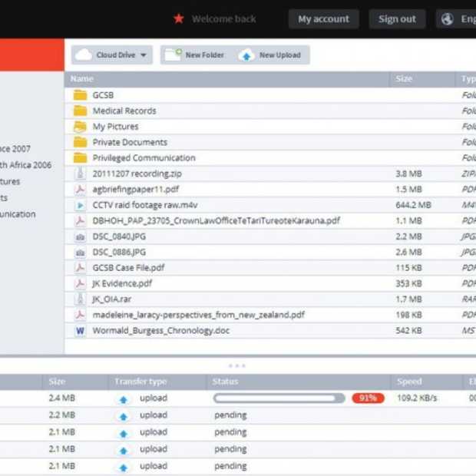Select the sidebar item ending in Africa 2006
The height and width of the screenshot is (476, 476).
click(x=25, y=165)
